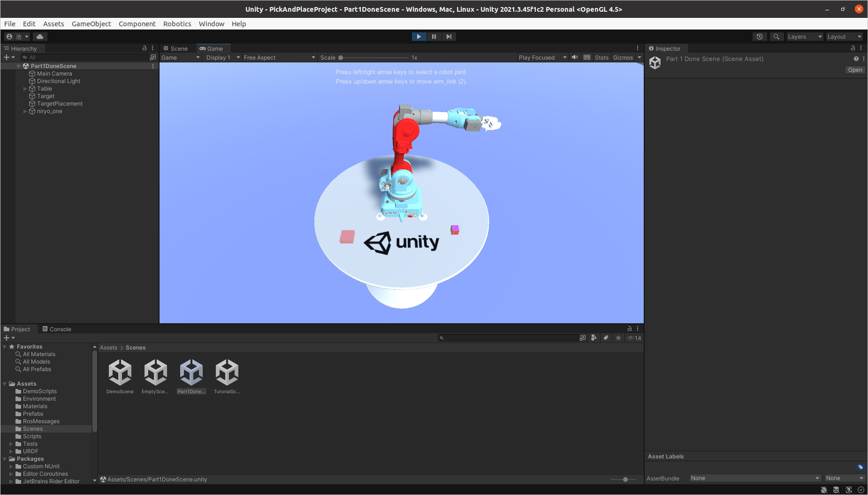The width and height of the screenshot is (868, 495).
Task: Open Project search in Unity Search window
Action: click(x=583, y=338)
